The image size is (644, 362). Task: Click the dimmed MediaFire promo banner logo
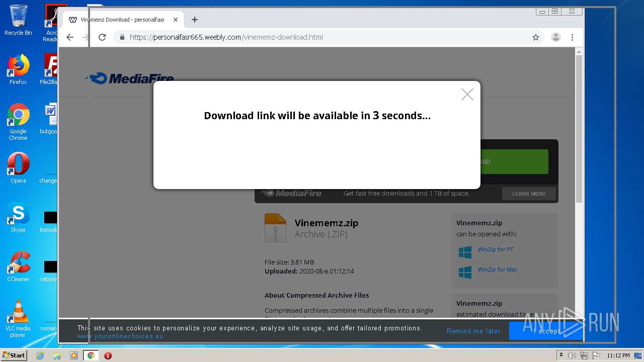(x=291, y=194)
